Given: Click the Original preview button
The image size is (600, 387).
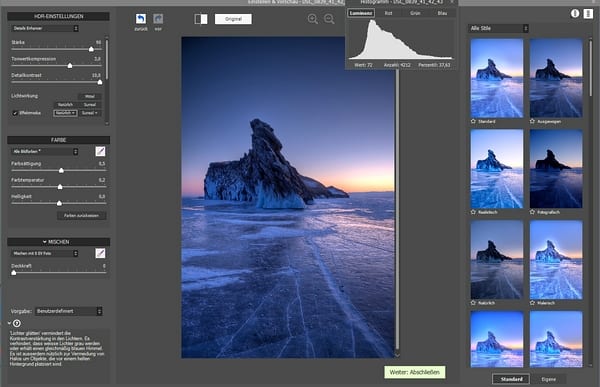Looking at the screenshot, I should pyautogui.click(x=233, y=19).
